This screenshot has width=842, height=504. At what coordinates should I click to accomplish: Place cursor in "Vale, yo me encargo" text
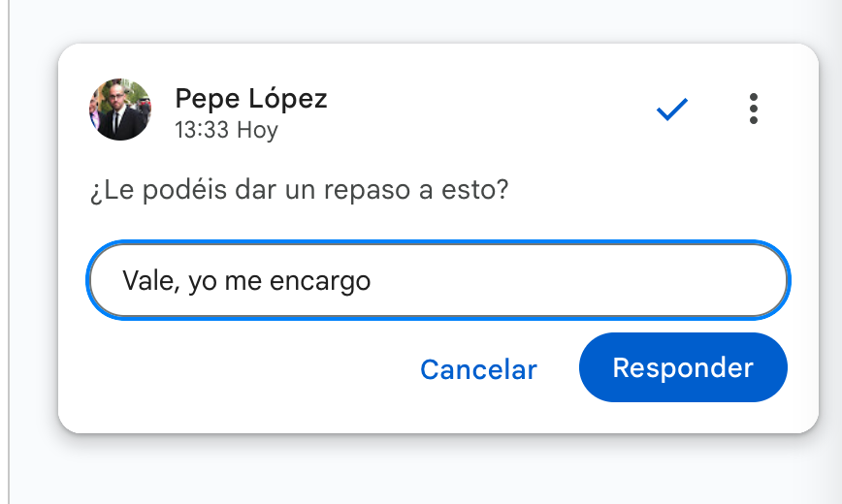pyautogui.click(x=246, y=281)
